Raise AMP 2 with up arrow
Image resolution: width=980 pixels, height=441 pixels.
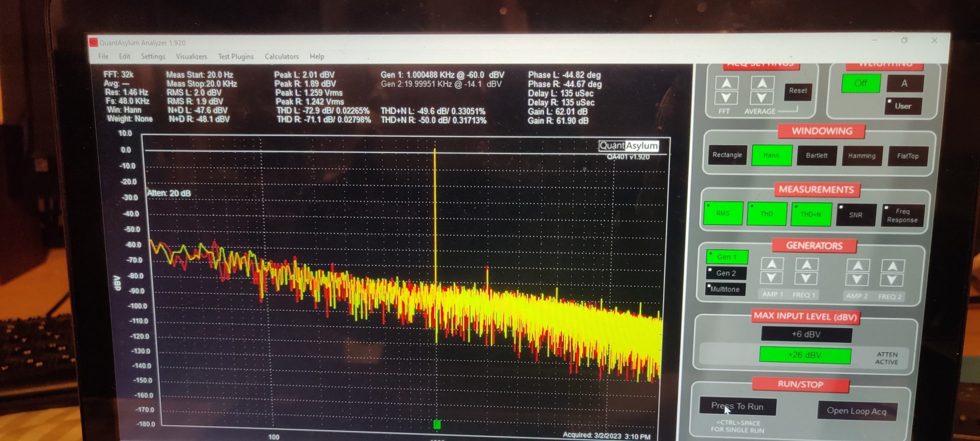coord(857,265)
